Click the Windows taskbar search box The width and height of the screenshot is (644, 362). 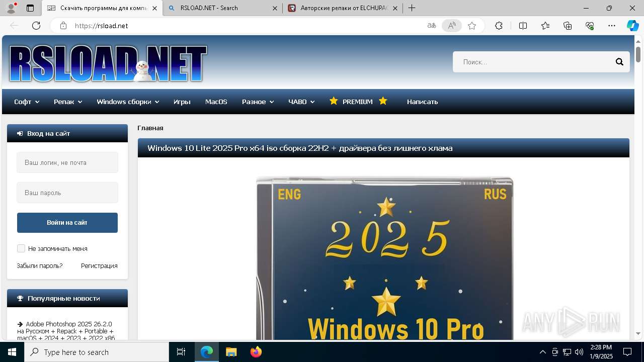point(97,352)
